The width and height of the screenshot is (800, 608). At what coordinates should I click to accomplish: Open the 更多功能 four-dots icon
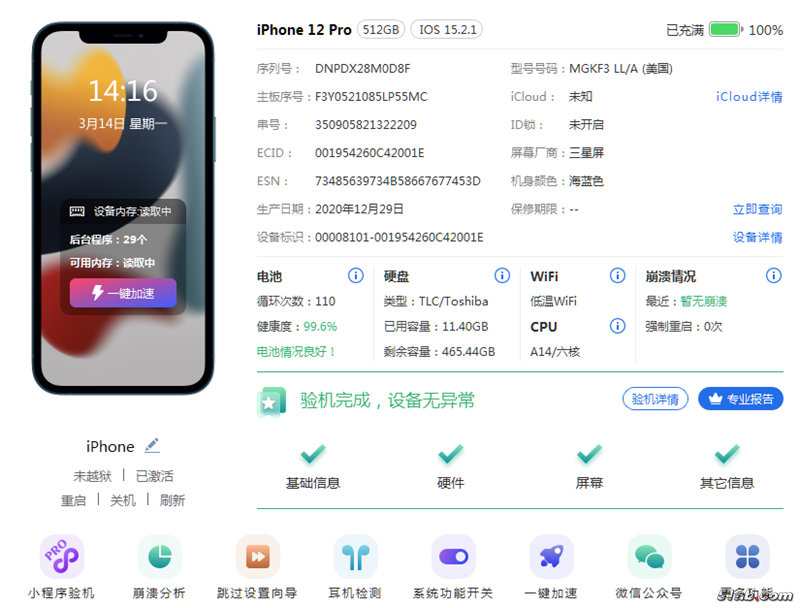[x=747, y=556]
